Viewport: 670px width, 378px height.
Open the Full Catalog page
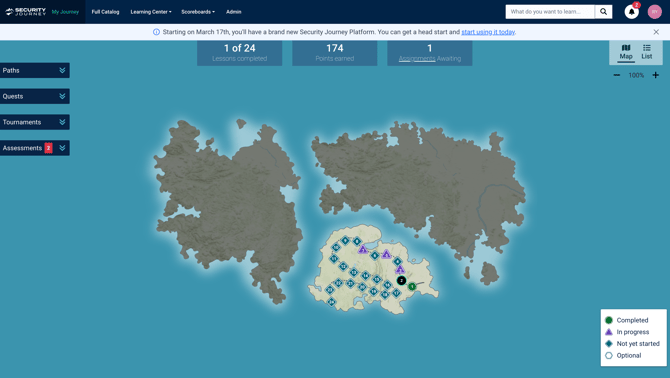click(105, 12)
